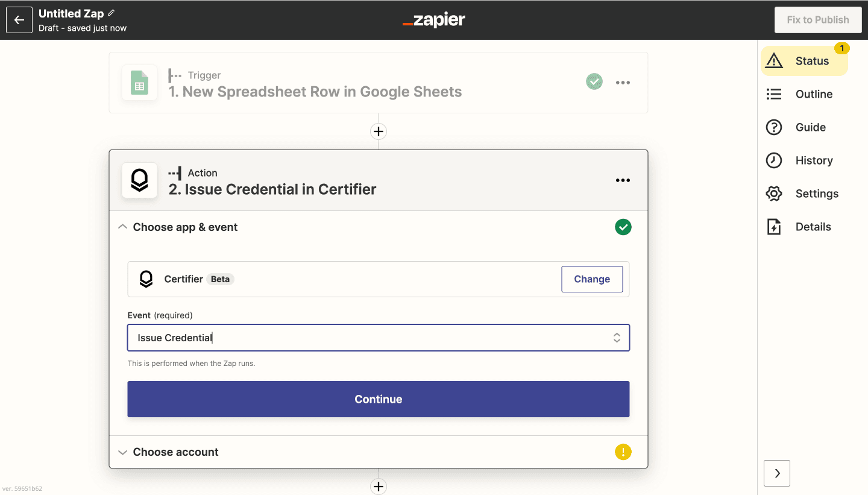Click 'This is performed when the Zap runs' text
868x495 pixels.
tap(191, 364)
